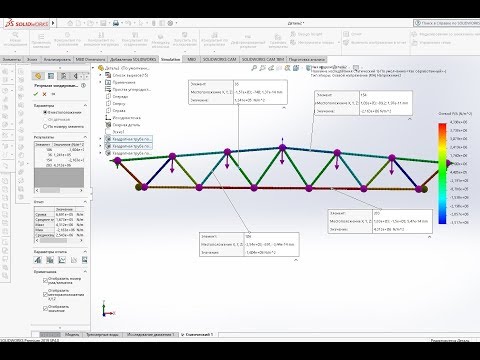The height and width of the screenshot is (360, 480).
Task: Click SOLIDWORKS help search field
Action: (447, 23)
